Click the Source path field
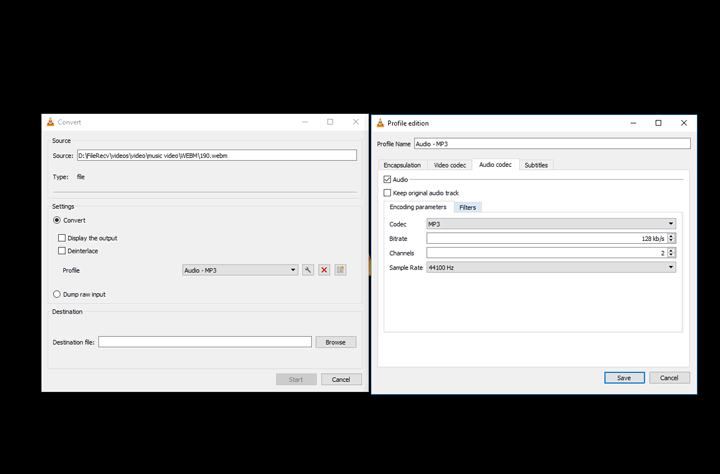 [x=217, y=155]
